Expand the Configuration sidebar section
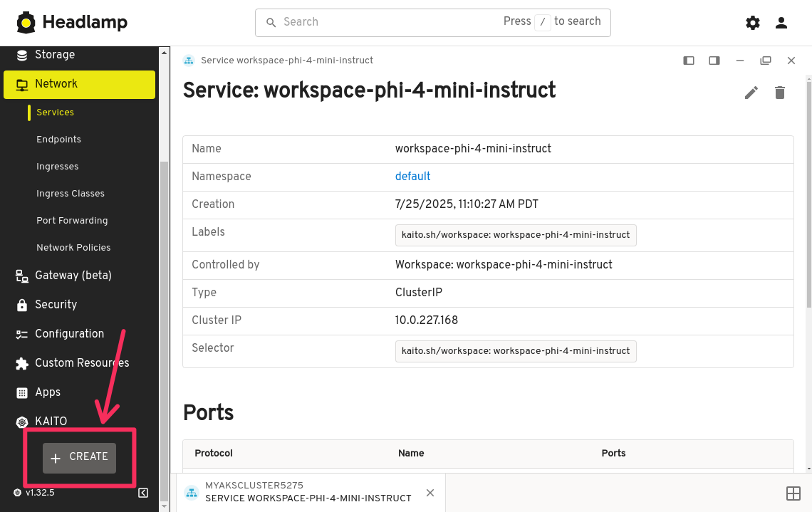This screenshot has width=812, height=512. pyautogui.click(x=69, y=334)
